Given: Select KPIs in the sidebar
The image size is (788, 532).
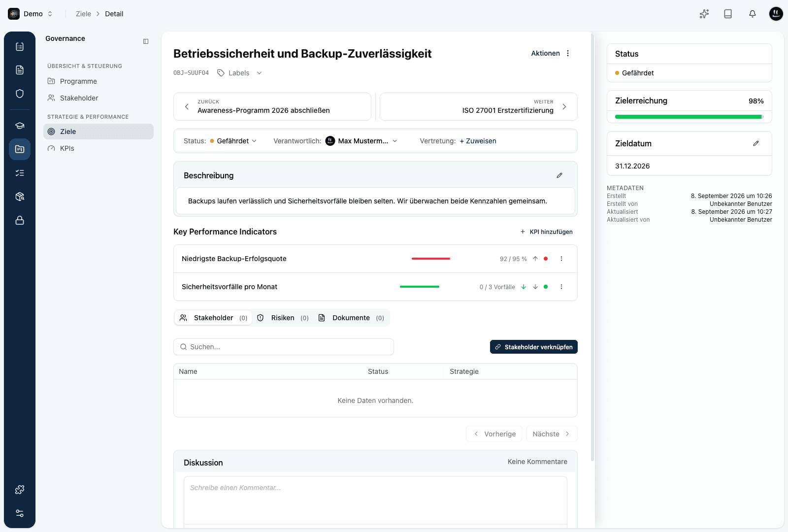Looking at the screenshot, I should [98, 148].
